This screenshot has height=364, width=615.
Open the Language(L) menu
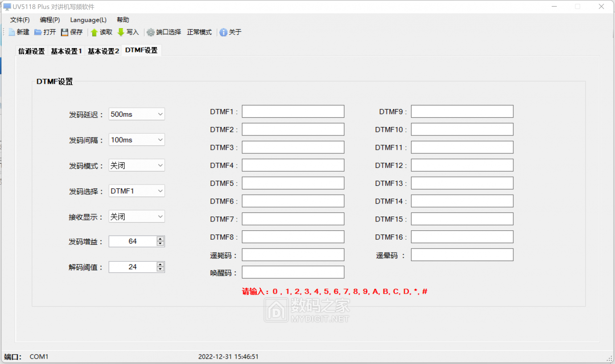(88, 20)
